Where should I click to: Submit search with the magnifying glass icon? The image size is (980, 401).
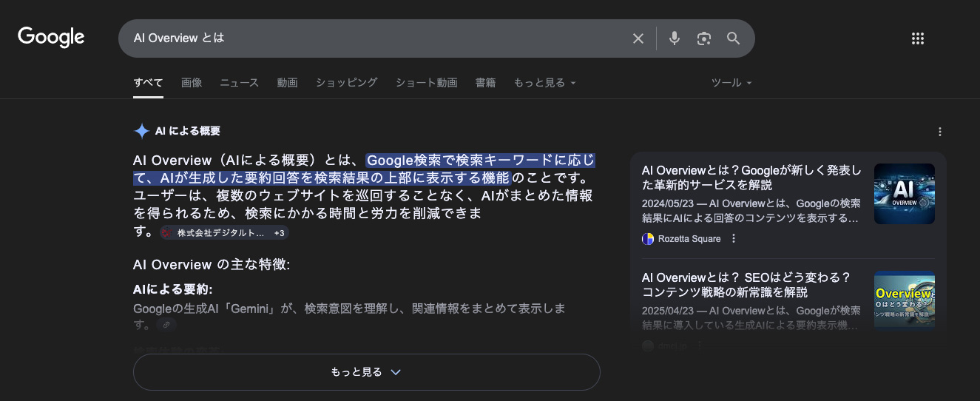[733, 38]
